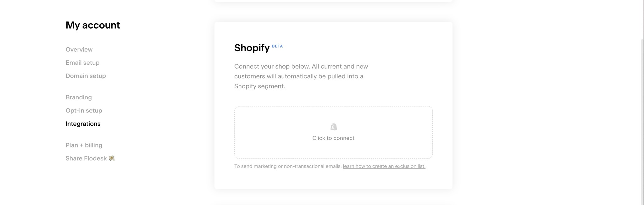The image size is (644, 205).
Task: Click the My account title
Action: [93, 25]
